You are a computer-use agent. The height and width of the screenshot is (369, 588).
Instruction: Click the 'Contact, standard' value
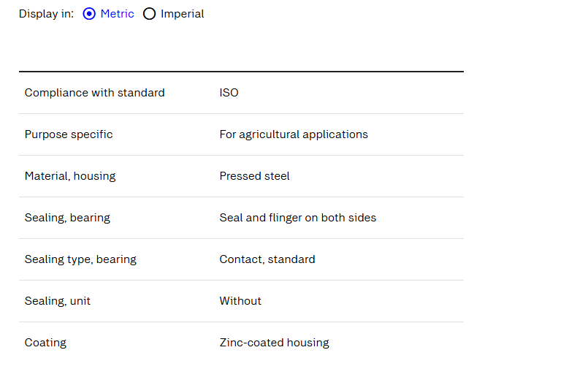click(x=267, y=259)
